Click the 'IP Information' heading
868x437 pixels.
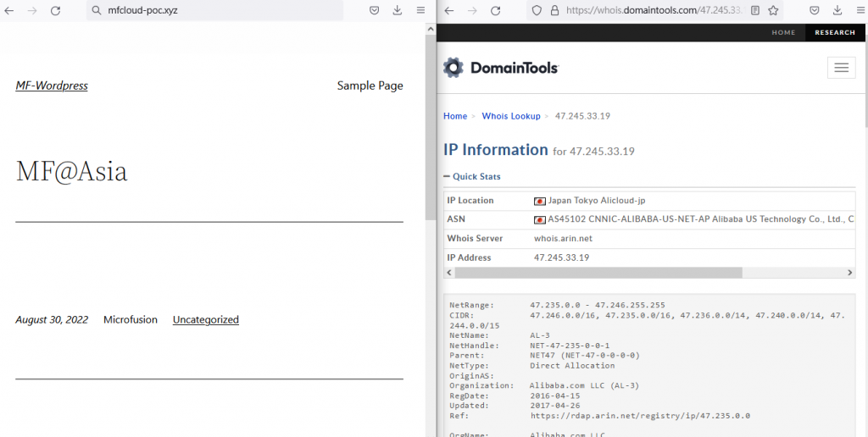pos(495,150)
